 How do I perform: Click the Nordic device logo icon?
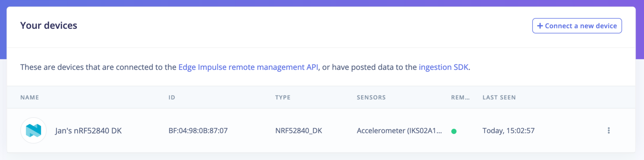(33, 130)
